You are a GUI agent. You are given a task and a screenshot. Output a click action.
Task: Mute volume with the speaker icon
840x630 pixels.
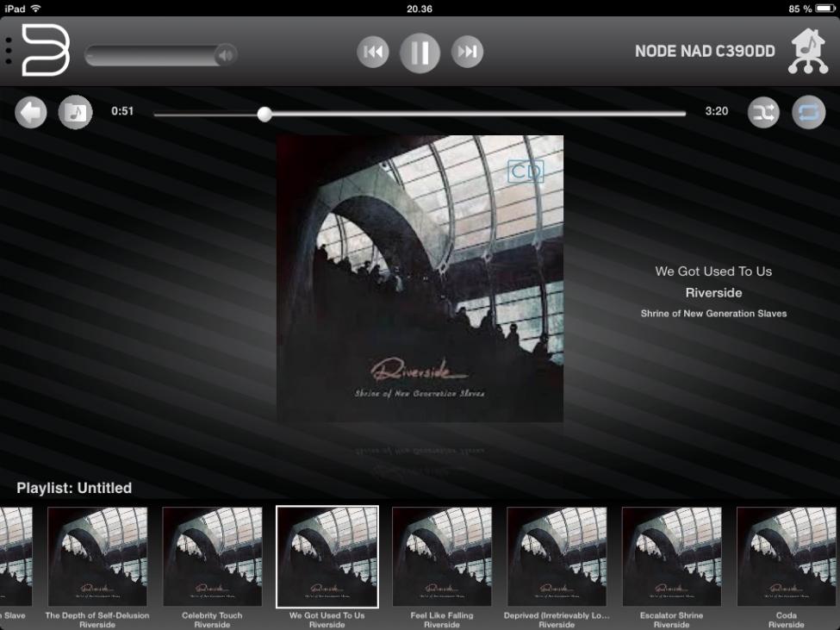(226, 54)
